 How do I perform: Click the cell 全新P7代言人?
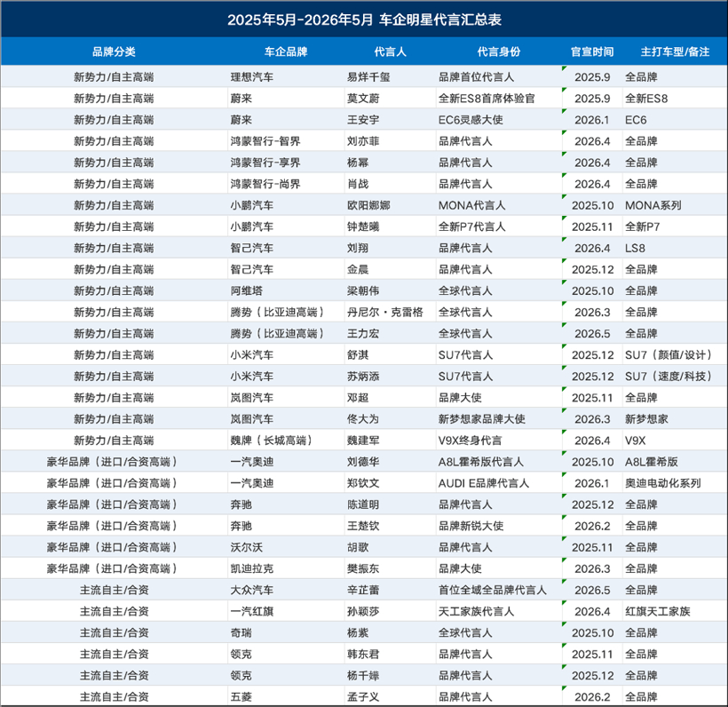[x=472, y=226]
